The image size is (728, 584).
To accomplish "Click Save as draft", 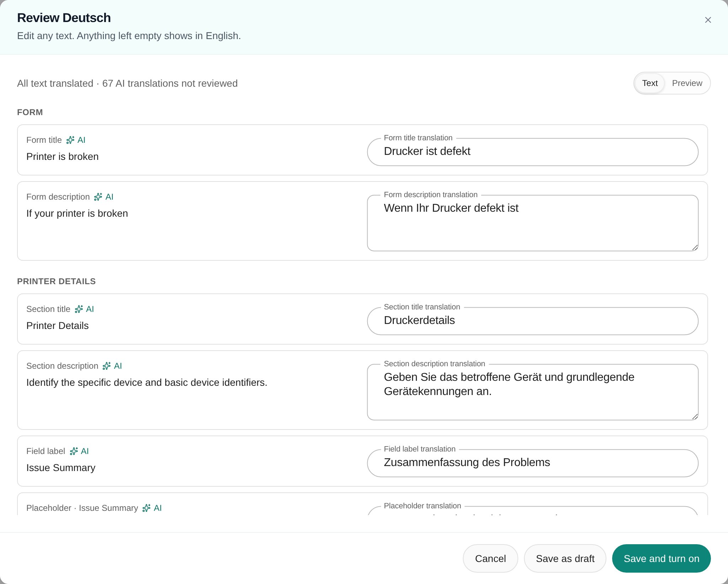I will click(x=565, y=558).
